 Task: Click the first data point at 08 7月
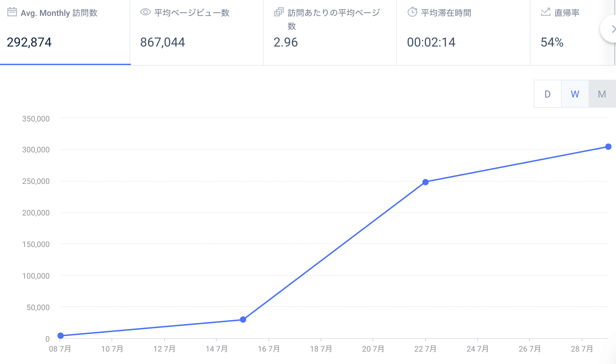click(61, 336)
